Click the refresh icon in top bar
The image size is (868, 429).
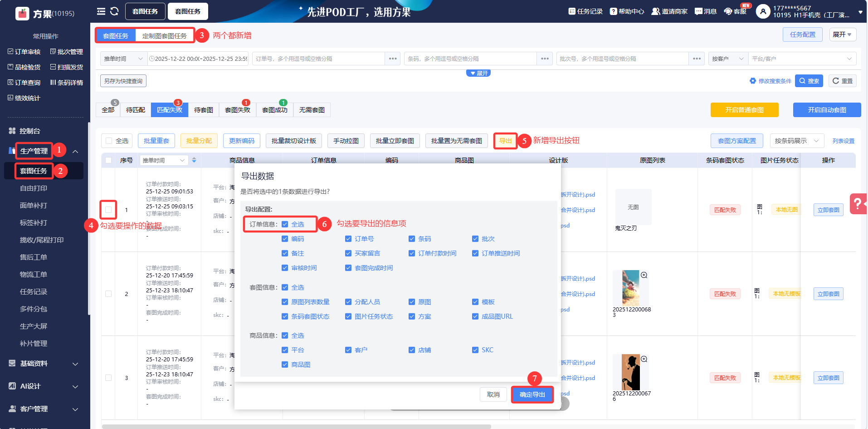(114, 11)
